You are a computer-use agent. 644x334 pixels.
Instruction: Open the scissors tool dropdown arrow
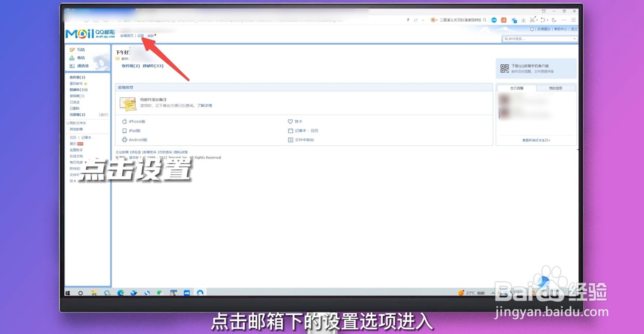coord(537,20)
